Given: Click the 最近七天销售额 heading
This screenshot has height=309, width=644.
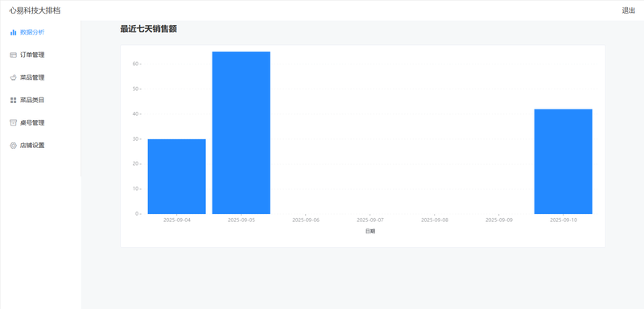Looking at the screenshot, I should (x=148, y=29).
